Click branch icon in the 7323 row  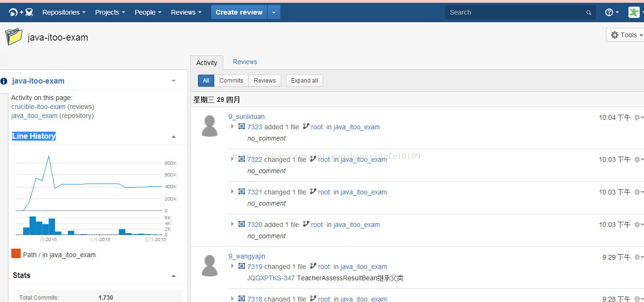tap(306, 126)
